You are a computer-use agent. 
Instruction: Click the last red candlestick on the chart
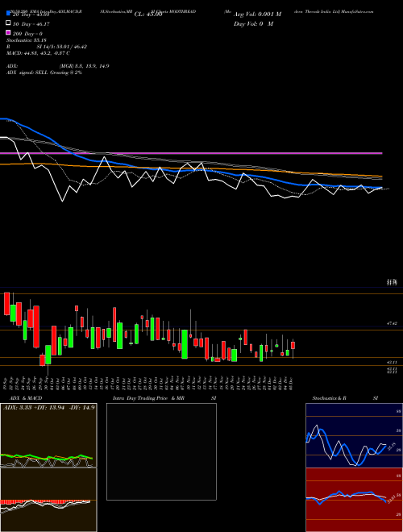coord(293,345)
